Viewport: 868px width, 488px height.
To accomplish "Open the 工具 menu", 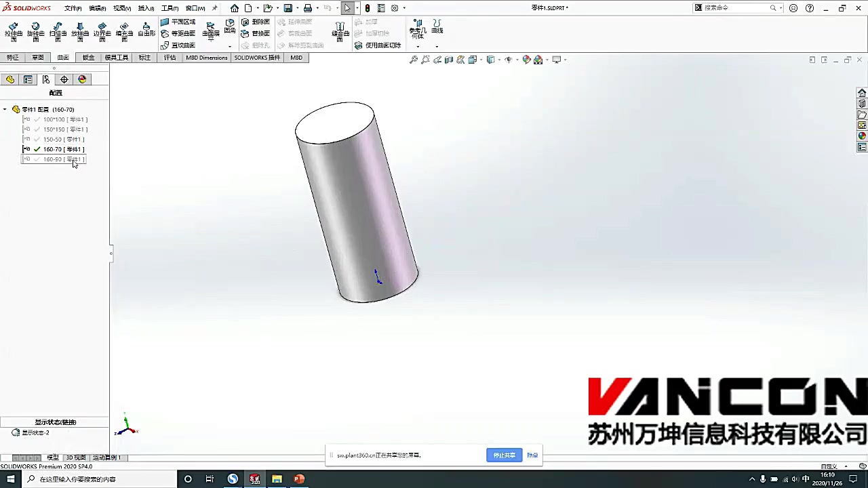I will click(x=170, y=8).
